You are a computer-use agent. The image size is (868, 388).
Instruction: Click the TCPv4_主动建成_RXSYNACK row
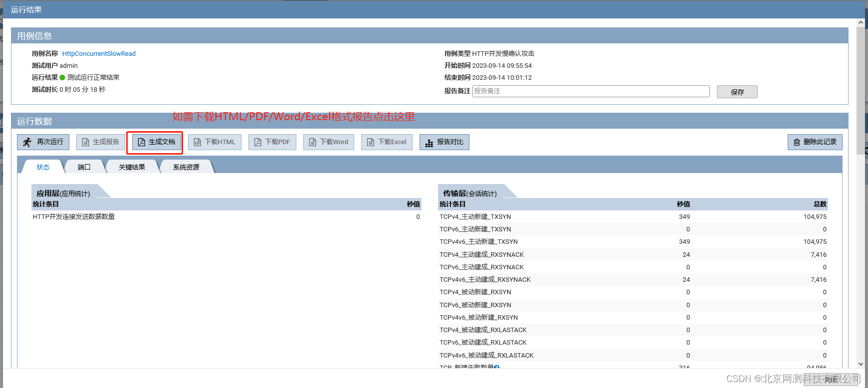click(x=633, y=255)
